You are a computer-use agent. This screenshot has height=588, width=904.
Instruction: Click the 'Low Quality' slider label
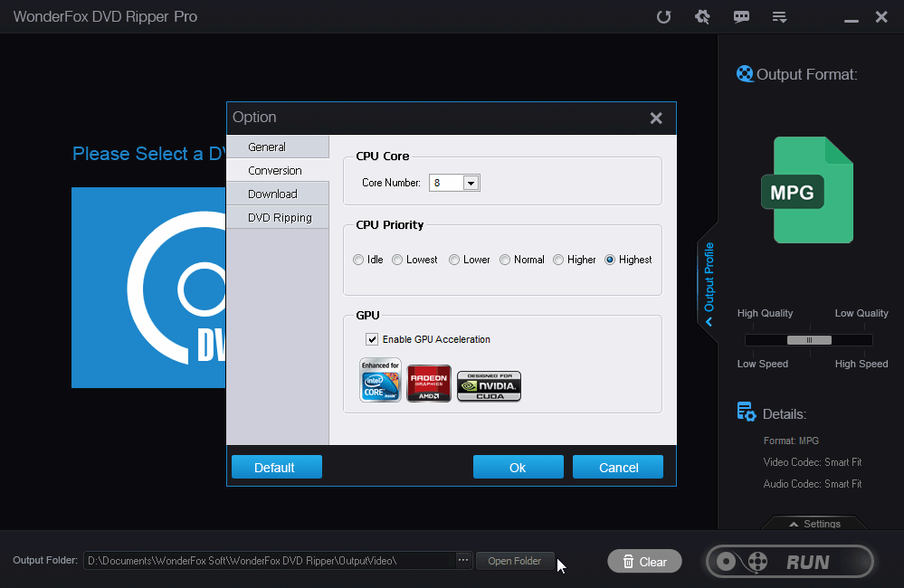coord(861,313)
